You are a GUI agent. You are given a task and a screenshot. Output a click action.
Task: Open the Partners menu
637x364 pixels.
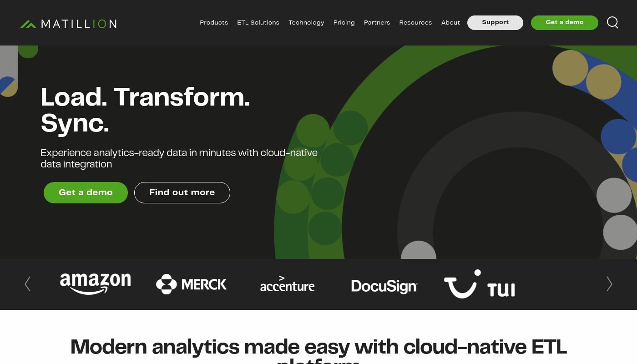[377, 23]
